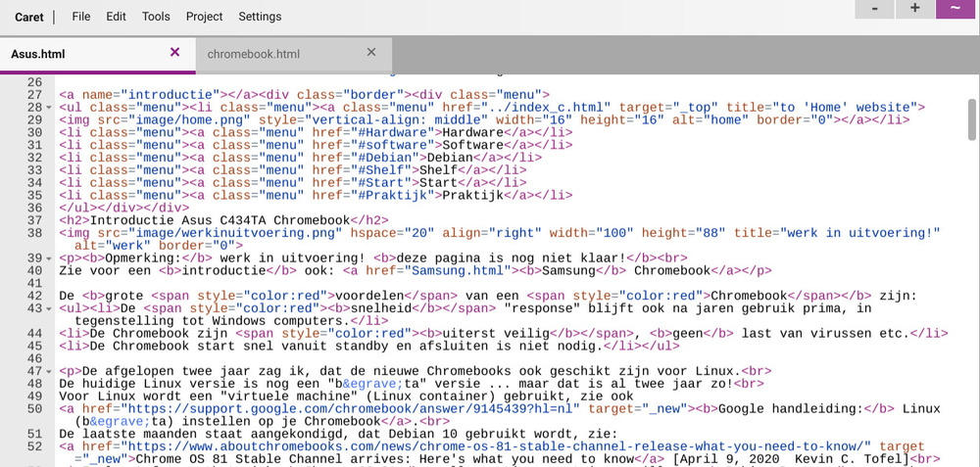Image resolution: width=980 pixels, height=467 pixels.
Task: Open the File menu
Action: tap(81, 17)
